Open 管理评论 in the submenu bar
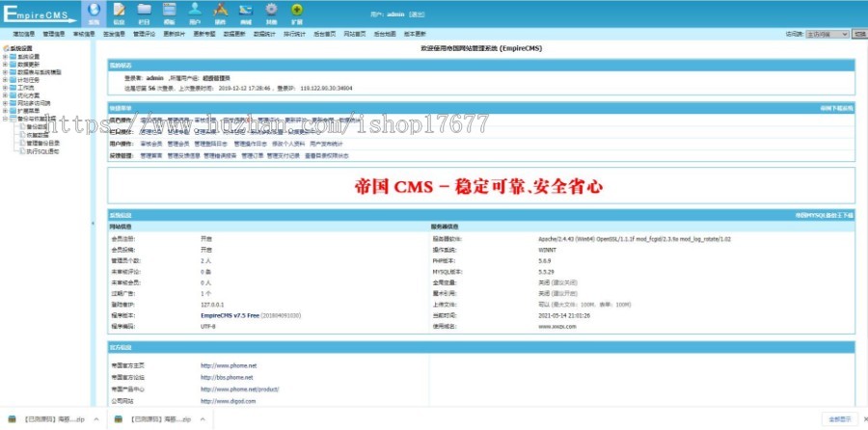868x430 pixels. tap(144, 34)
